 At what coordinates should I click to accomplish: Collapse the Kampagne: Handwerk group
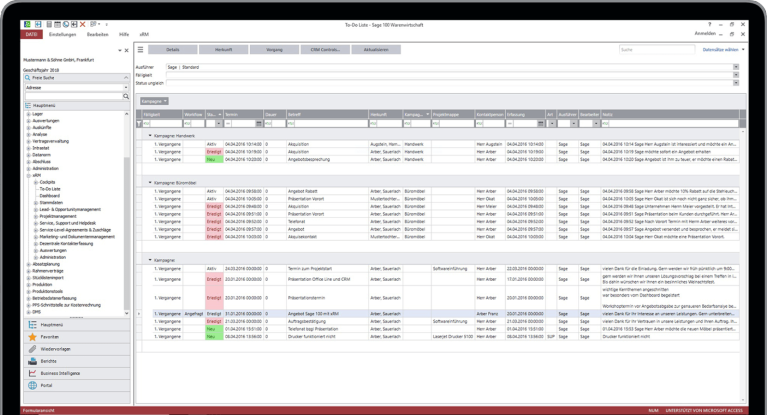149,135
